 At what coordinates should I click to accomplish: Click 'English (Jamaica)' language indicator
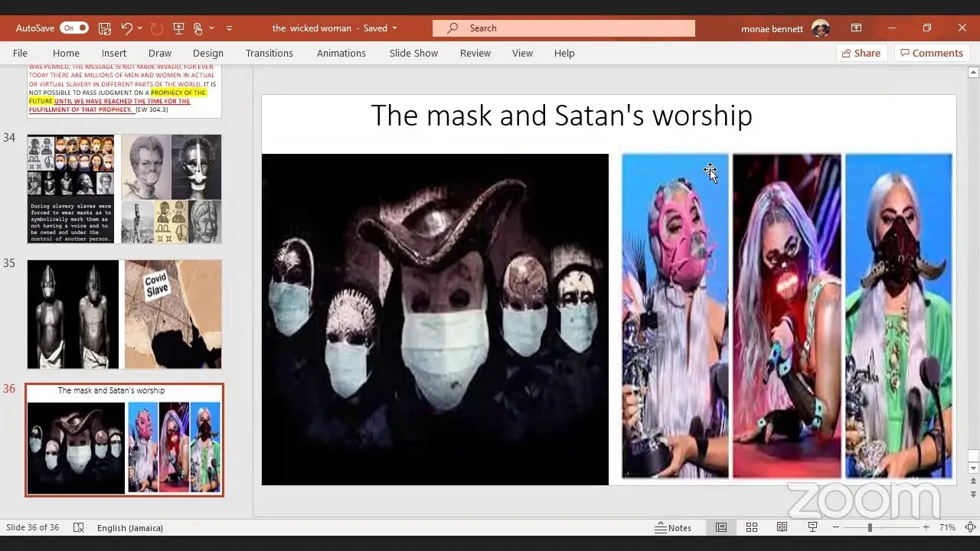click(x=130, y=528)
